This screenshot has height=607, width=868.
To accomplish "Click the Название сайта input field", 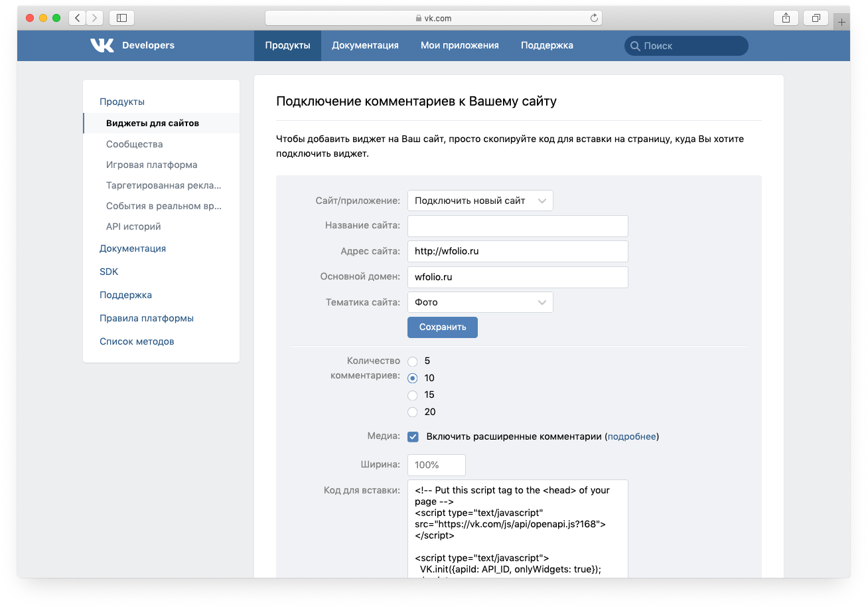I will click(518, 226).
